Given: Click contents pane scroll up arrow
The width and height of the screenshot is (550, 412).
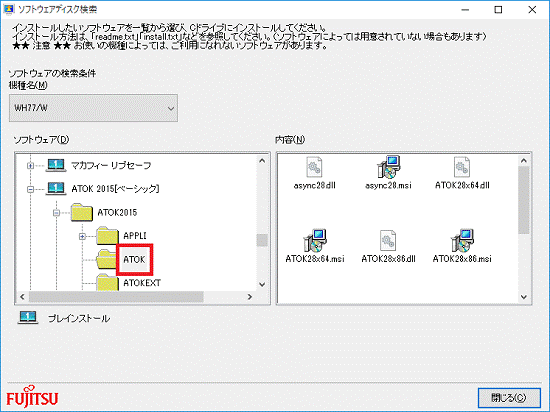Looking at the screenshot, I should [524, 161].
